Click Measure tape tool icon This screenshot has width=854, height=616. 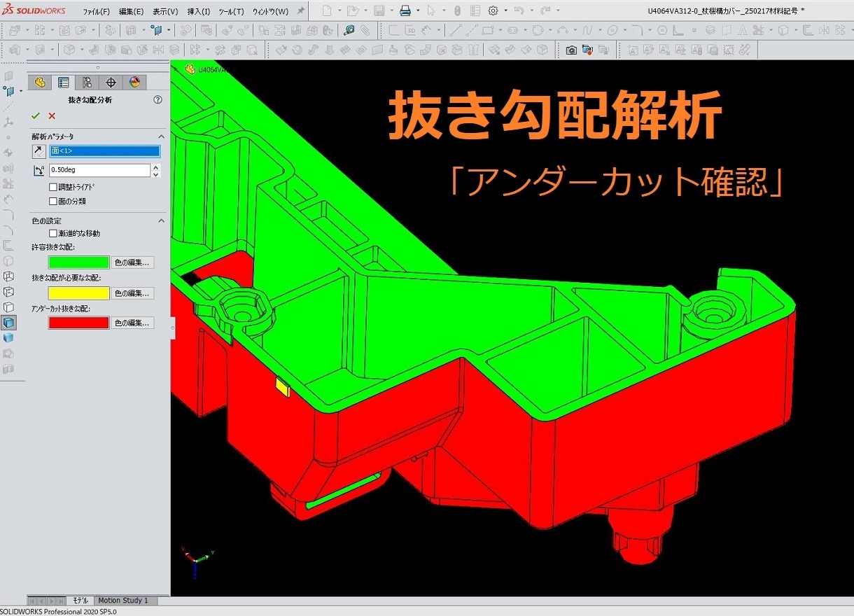pos(349,31)
